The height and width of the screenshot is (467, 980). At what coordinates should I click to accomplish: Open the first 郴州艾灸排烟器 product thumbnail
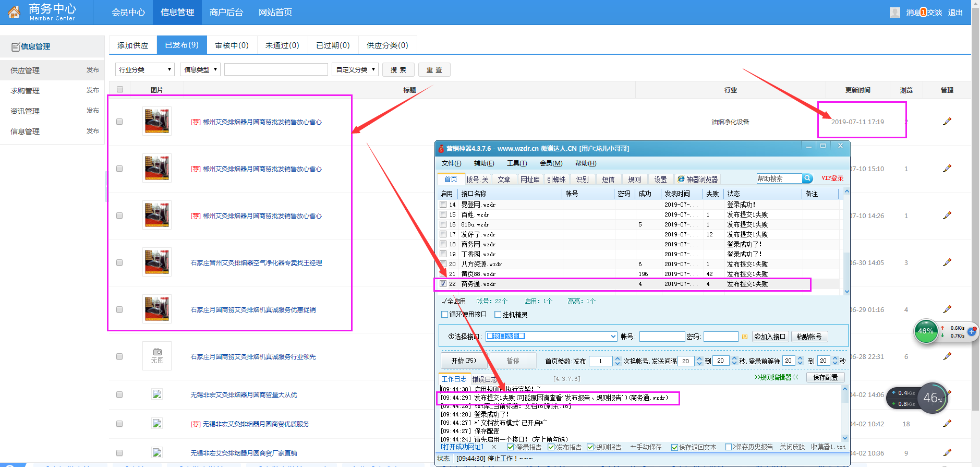[x=157, y=122]
